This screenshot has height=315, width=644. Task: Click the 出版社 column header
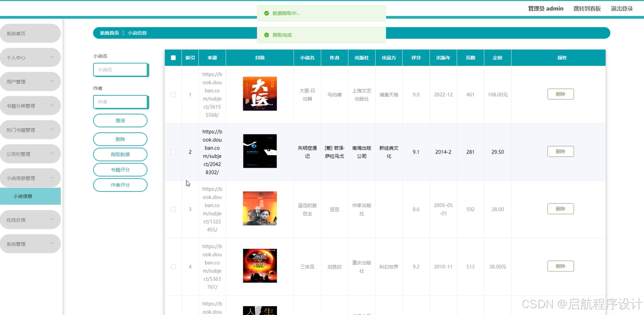click(362, 58)
